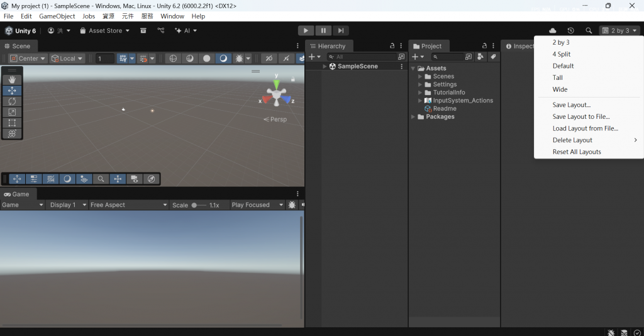Toggle the Project panel lock
644x336 pixels.
click(x=484, y=45)
